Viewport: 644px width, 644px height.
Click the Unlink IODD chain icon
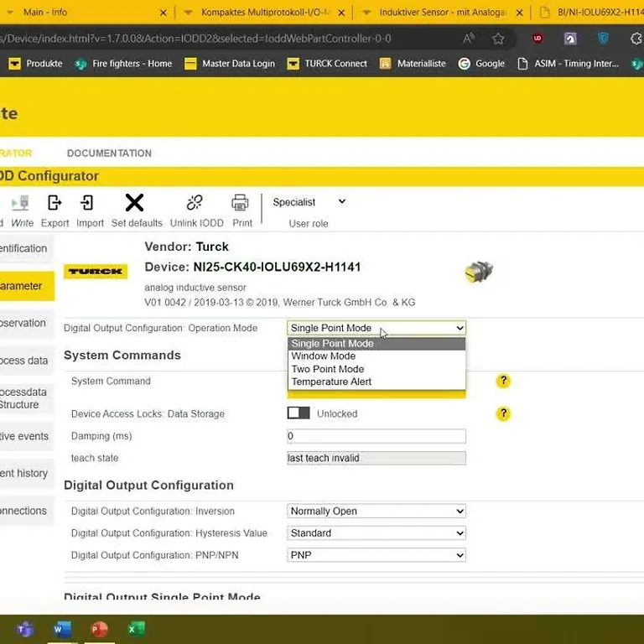click(x=195, y=202)
